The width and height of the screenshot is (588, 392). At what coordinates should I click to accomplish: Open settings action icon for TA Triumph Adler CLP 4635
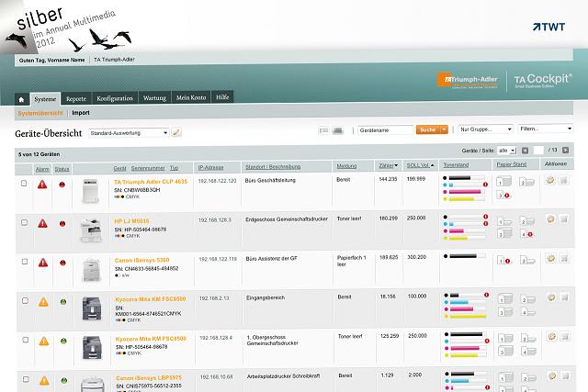[x=549, y=180]
